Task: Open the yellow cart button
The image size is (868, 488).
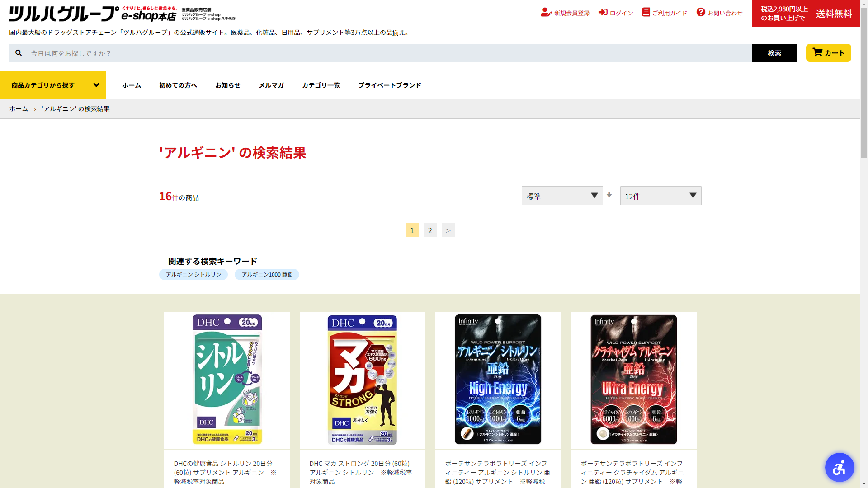Action: click(828, 53)
